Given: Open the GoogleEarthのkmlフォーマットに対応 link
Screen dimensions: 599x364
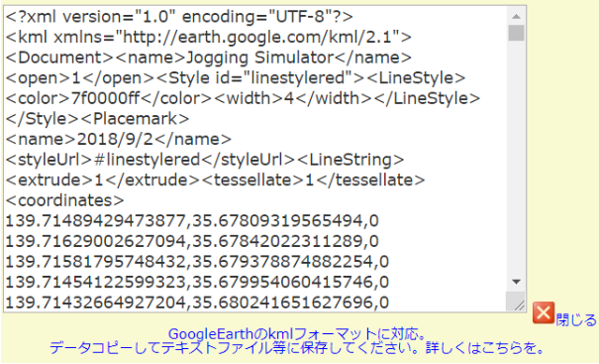Looking at the screenshot, I should [297, 334].
